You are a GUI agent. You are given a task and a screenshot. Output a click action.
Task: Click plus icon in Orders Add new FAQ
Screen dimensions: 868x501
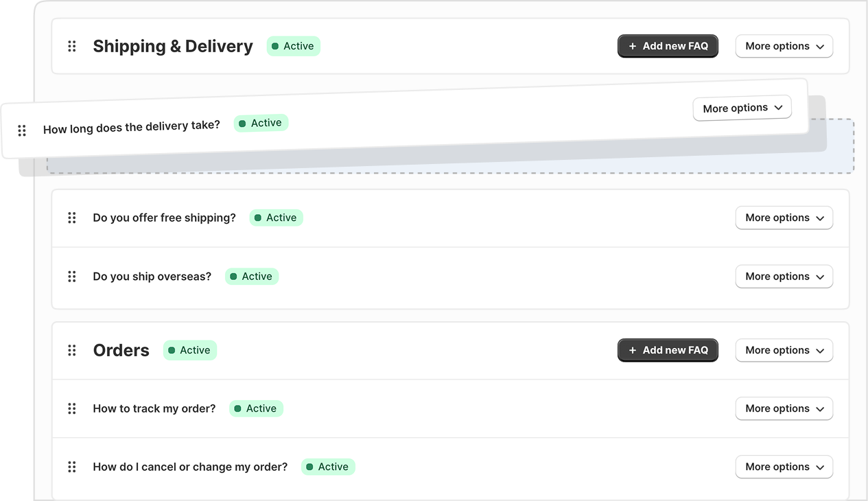(633, 350)
